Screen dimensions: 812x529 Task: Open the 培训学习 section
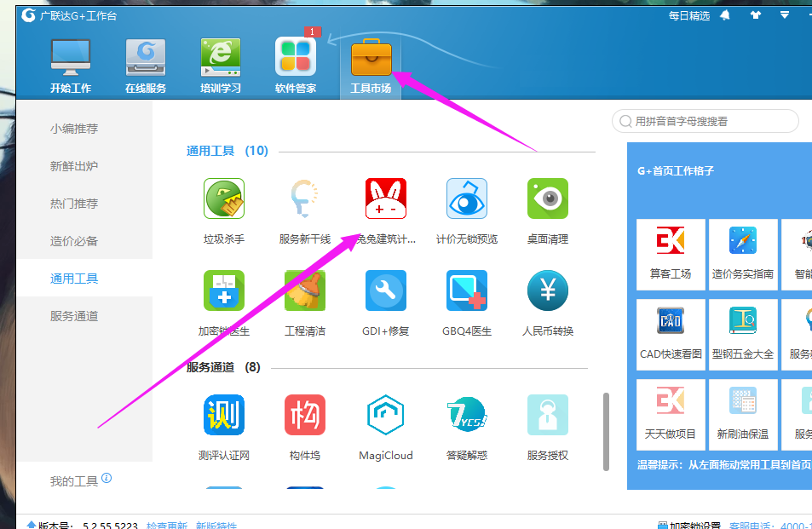(x=221, y=66)
